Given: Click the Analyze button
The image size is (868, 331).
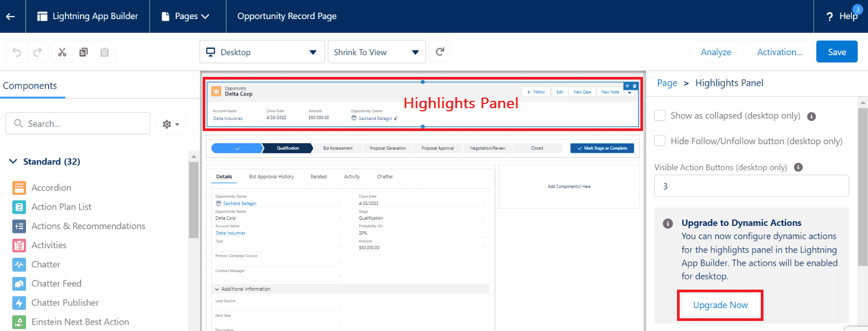Looking at the screenshot, I should (x=716, y=52).
